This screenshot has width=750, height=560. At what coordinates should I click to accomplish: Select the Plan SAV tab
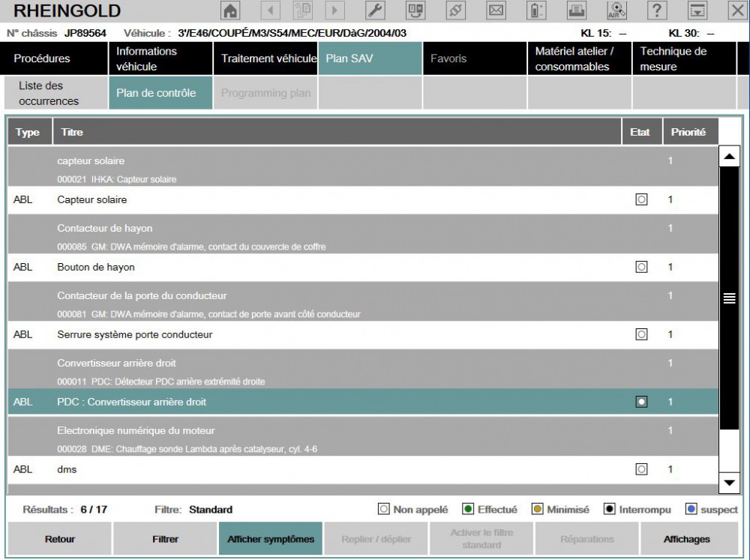click(x=370, y=58)
